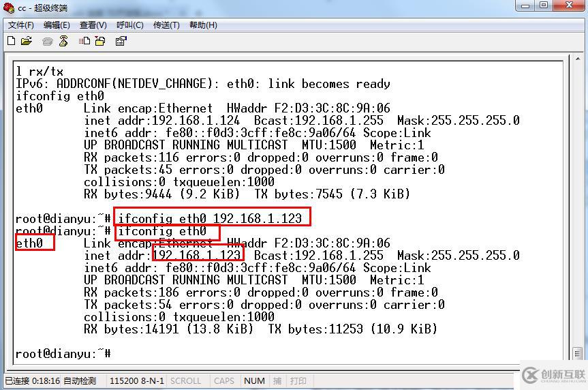Viewport: 588px width, 390px height.
Task: Click the Open folder toolbar icon
Action: coord(27,40)
